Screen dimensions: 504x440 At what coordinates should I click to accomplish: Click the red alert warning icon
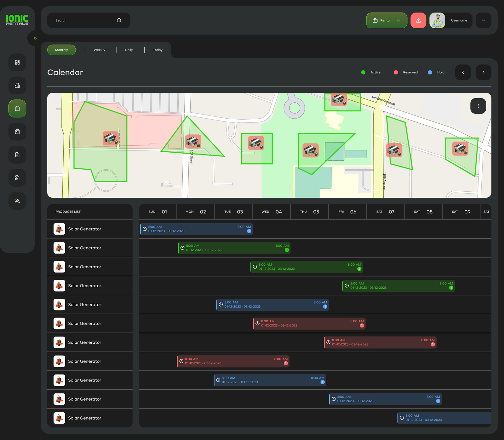(x=418, y=20)
